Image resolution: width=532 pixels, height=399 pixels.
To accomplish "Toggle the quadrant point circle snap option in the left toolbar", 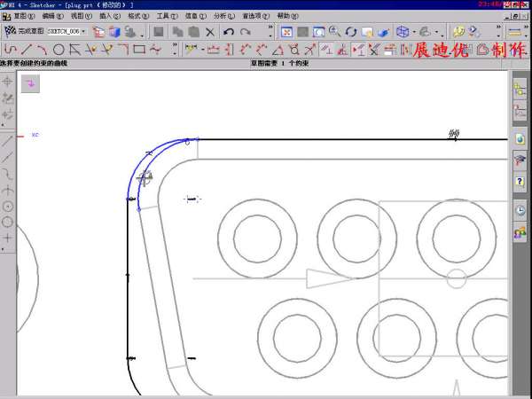I will [x=7, y=223].
